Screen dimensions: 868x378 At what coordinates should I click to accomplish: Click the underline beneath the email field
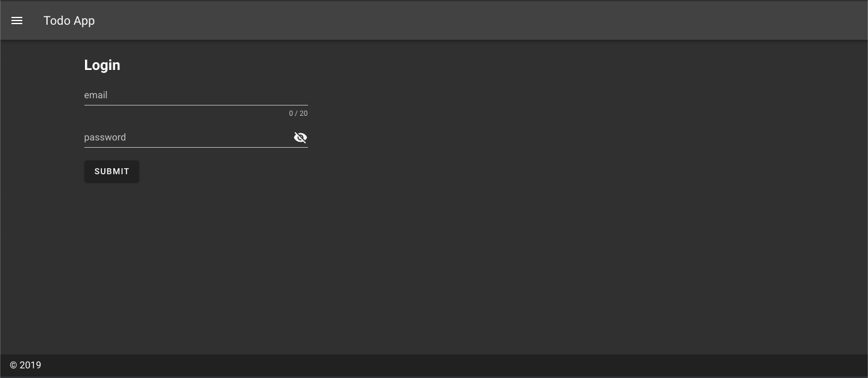click(x=196, y=105)
